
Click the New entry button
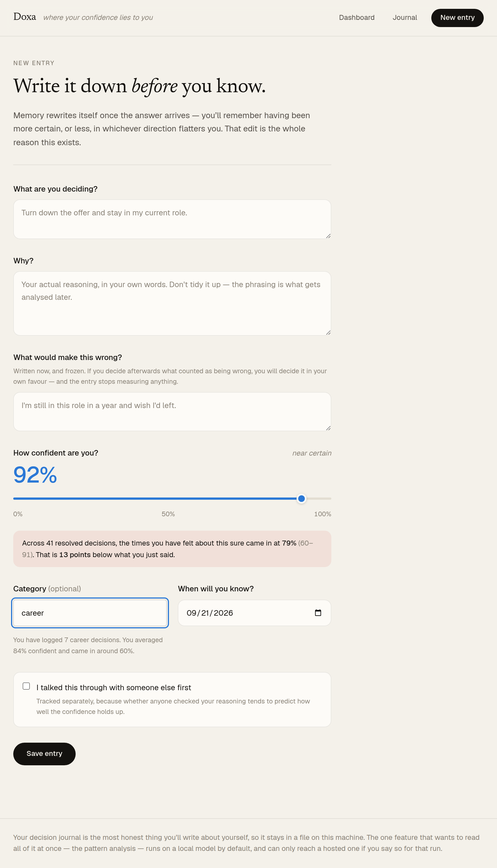pos(458,18)
